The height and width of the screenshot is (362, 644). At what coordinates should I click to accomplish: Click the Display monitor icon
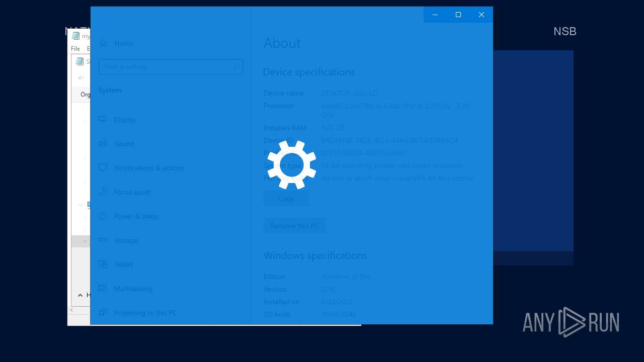pyautogui.click(x=103, y=119)
